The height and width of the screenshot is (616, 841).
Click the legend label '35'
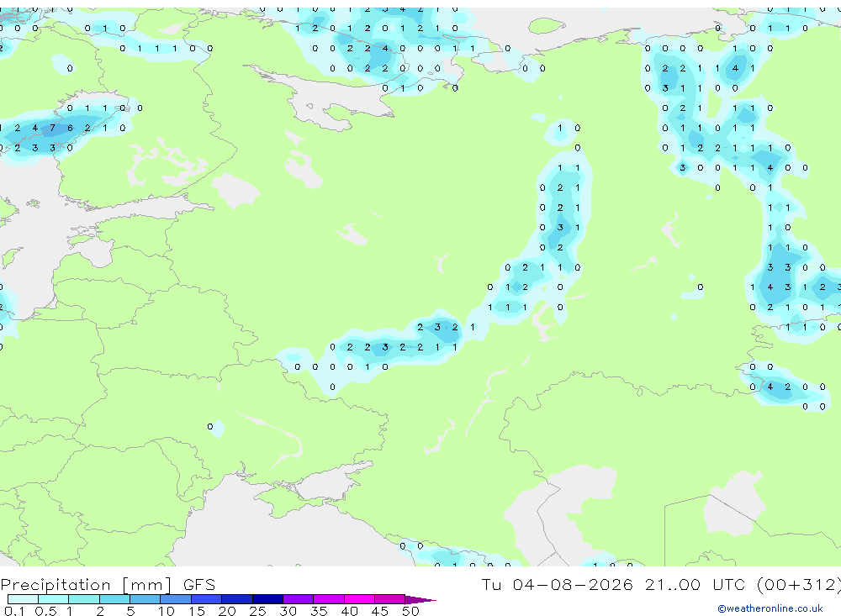tap(319, 611)
